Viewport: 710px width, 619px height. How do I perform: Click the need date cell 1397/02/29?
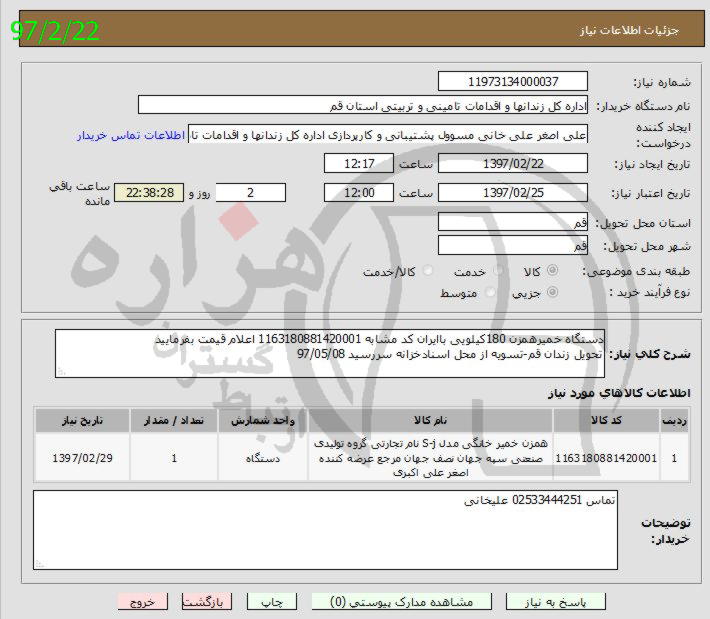coord(82,458)
